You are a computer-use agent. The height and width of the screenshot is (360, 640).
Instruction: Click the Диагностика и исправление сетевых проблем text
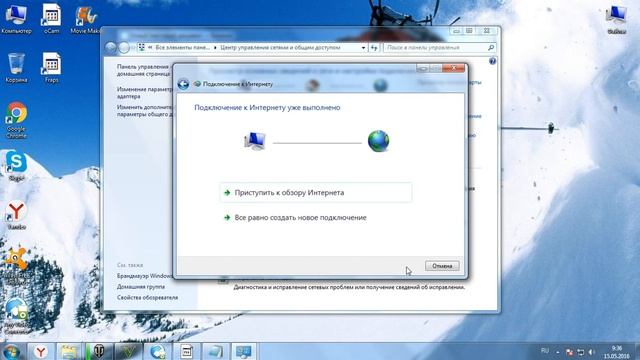point(349,287)
